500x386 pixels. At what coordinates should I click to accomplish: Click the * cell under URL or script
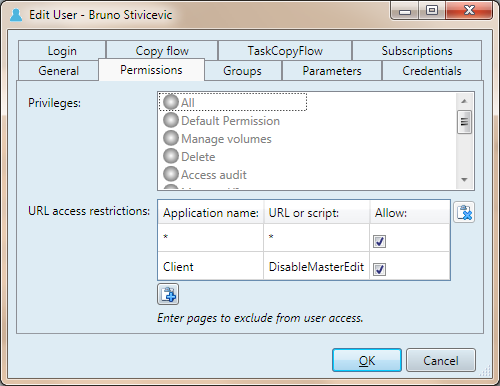coord(316,237)
